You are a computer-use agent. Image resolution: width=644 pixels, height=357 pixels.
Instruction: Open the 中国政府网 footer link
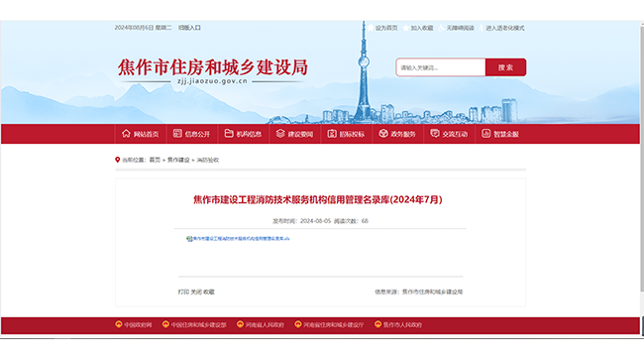(x=138, y=325)
